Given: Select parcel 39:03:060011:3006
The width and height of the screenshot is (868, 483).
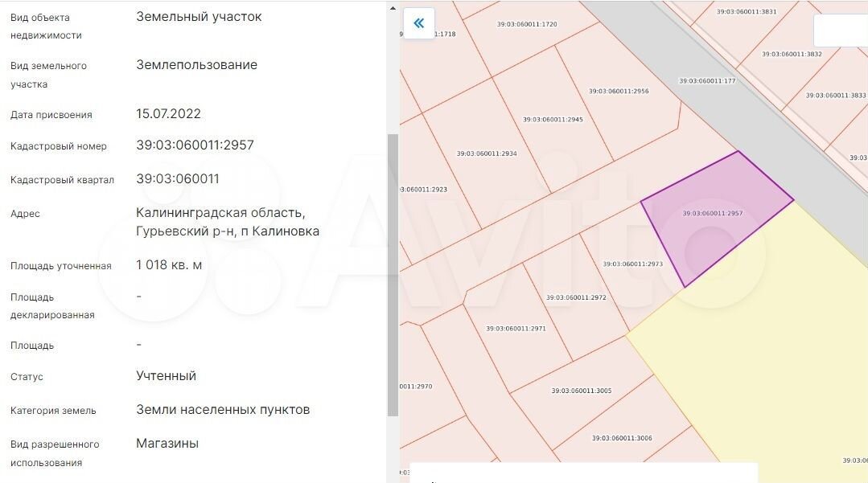Looking at the screenshot, I should (621, 438).
